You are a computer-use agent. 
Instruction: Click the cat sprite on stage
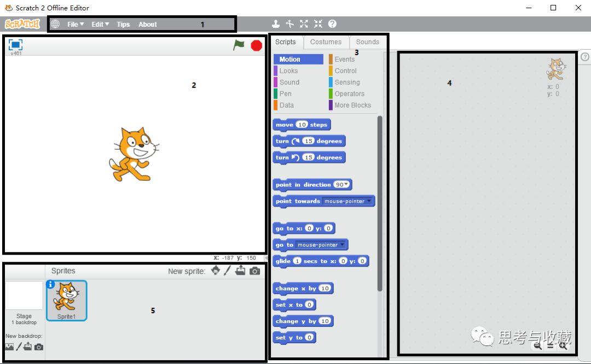click(x=134, y=154)
